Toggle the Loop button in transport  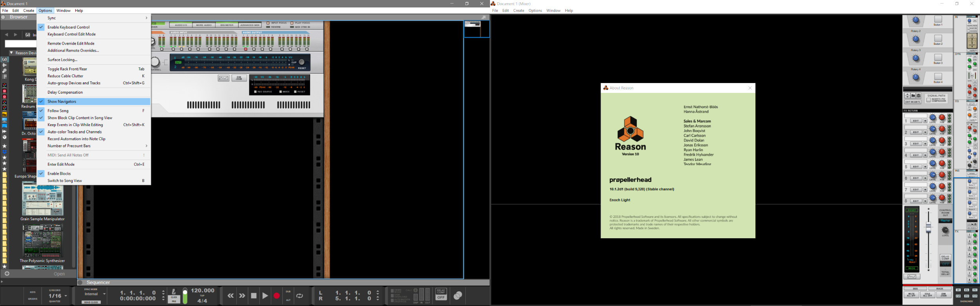coord(300,296)
